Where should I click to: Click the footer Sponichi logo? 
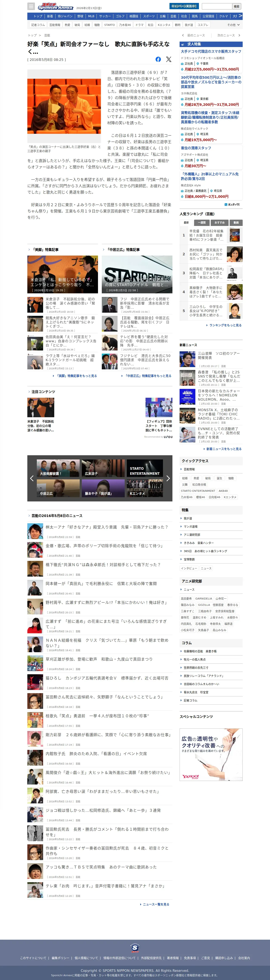135,948
